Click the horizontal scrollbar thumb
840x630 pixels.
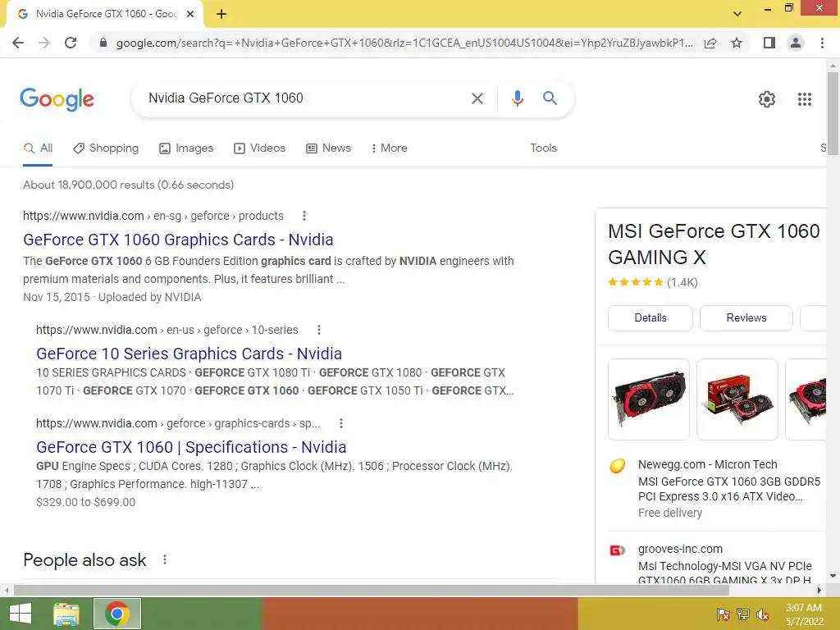[x=372, y=591]
